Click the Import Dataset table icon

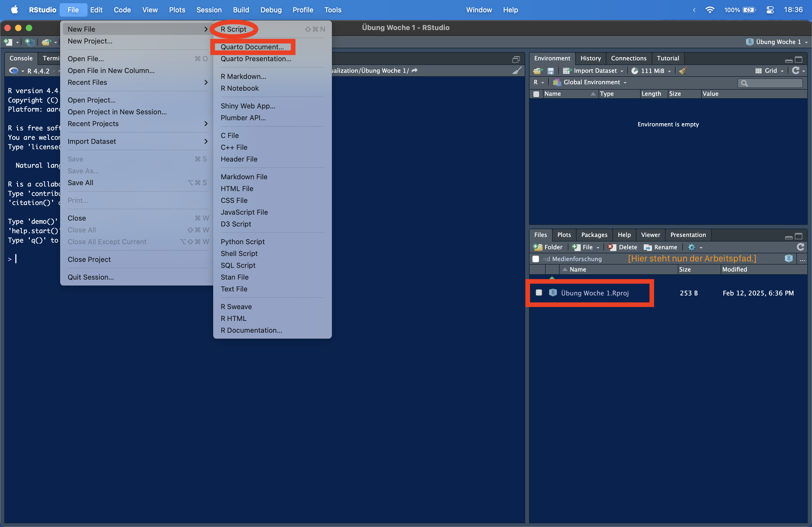pyautogui.click(x=567, y=71)
